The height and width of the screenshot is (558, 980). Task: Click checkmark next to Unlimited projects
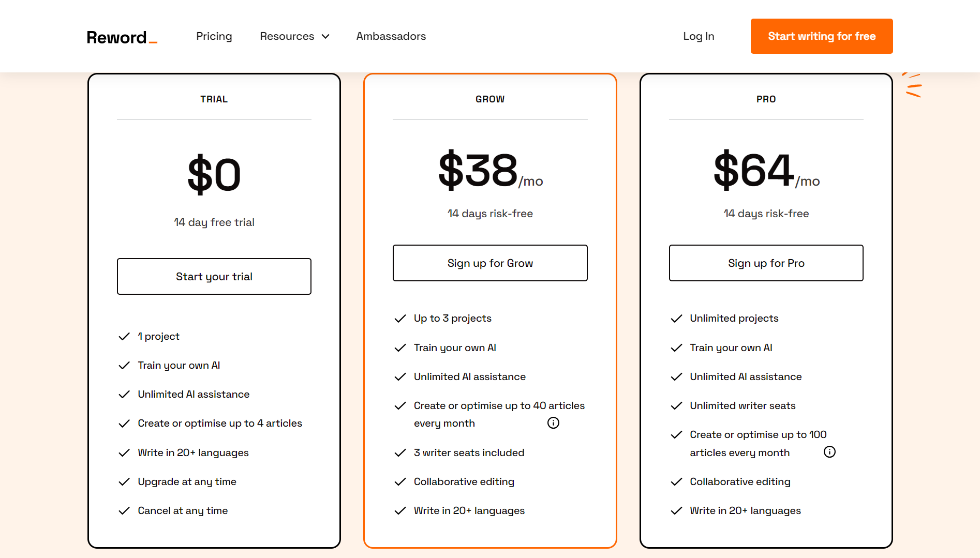pos(676,319)
